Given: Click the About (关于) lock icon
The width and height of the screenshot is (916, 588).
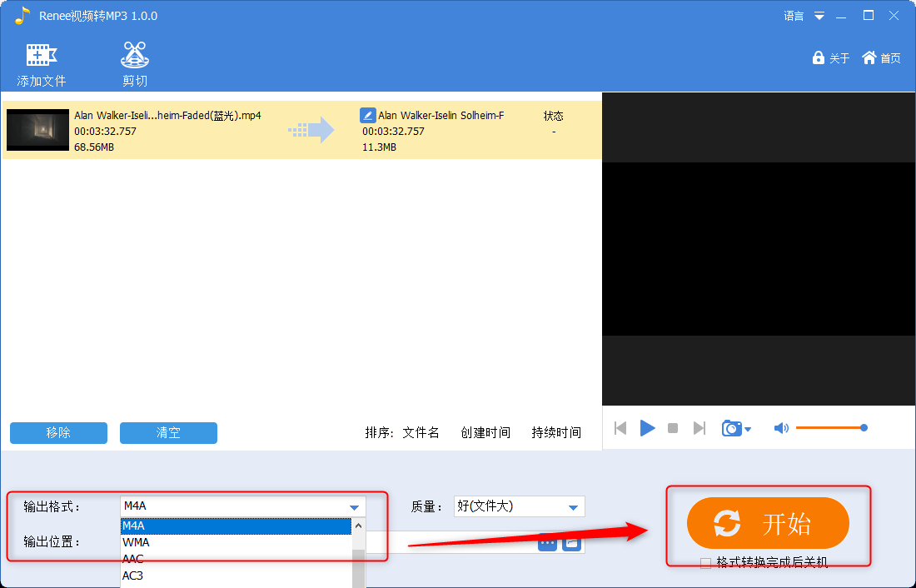Looking at the screenshot, I should [x=818, y=57].
